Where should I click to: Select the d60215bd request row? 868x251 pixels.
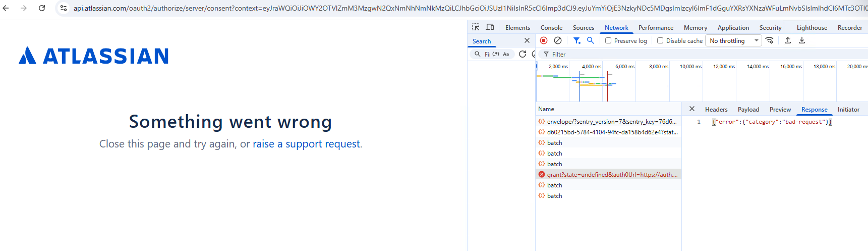[608, 132]
